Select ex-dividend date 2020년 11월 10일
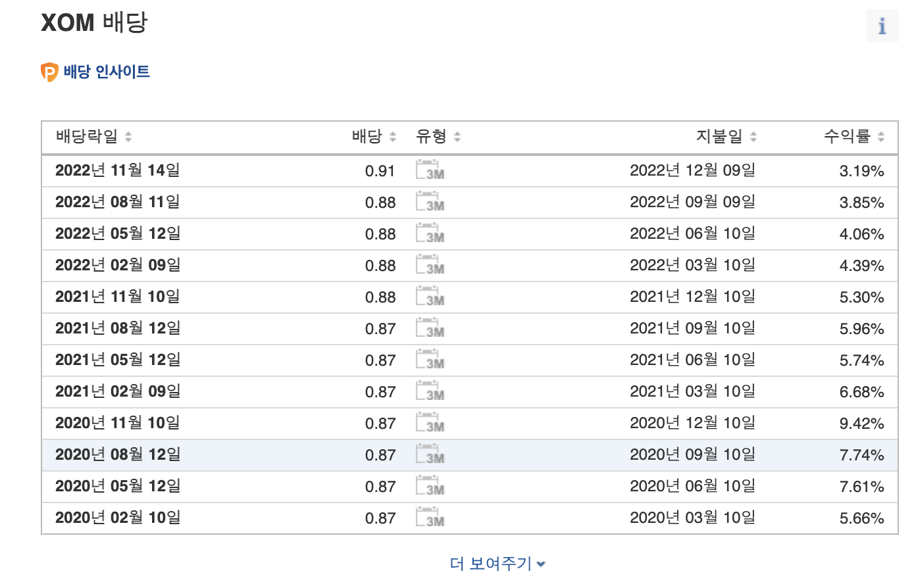This screenshot has width=916, height=588. (x=118, y=423)
